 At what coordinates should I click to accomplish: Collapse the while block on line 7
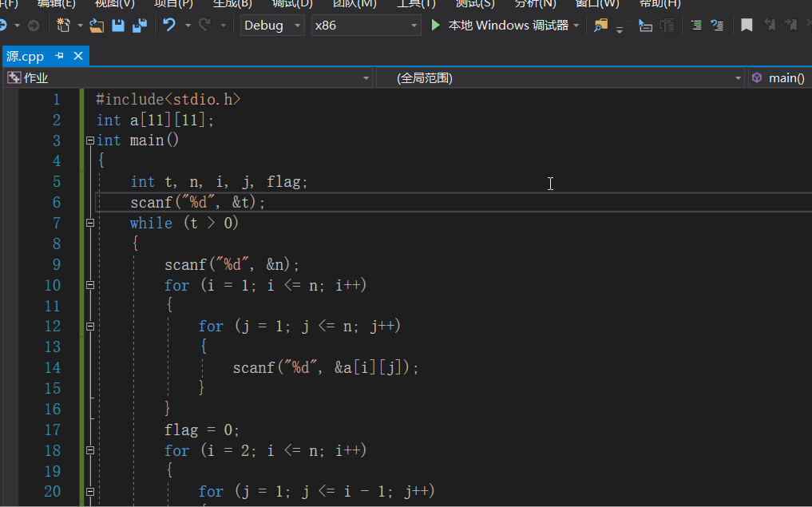tap(90, 224)
